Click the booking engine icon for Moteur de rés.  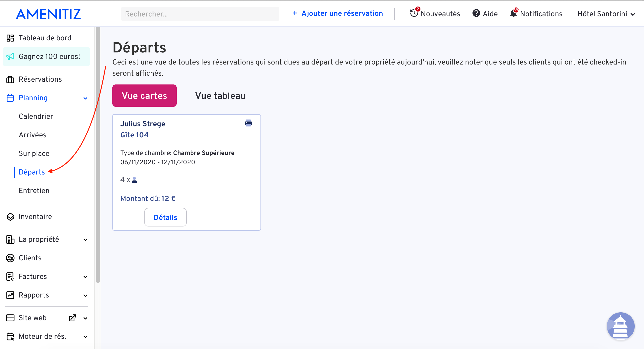tap(10, 337)
